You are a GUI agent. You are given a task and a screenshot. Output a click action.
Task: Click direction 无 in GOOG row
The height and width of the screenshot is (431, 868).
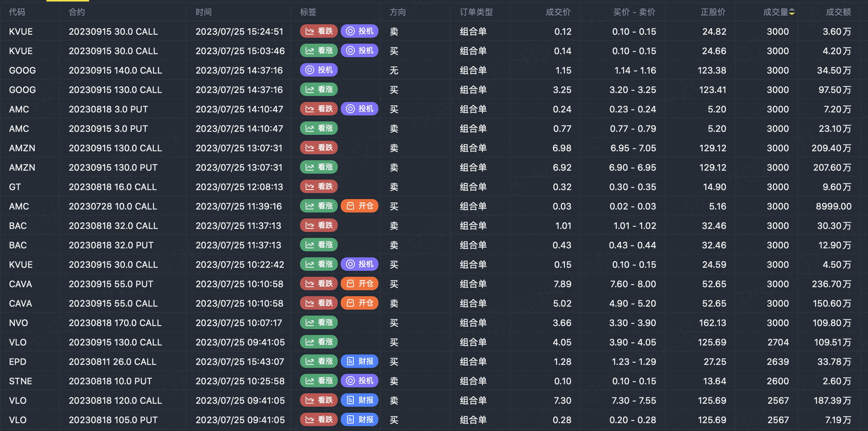394,70
